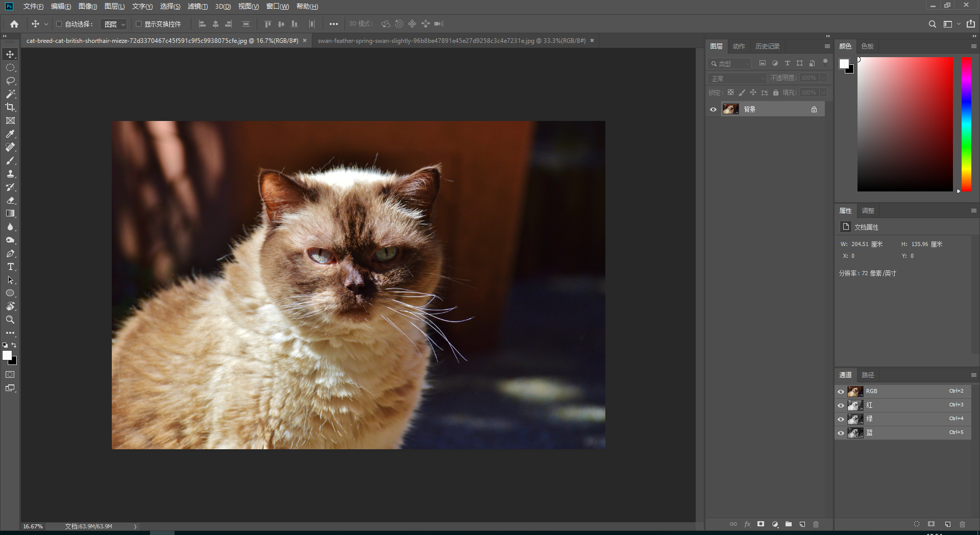Image resolution: width=980 pixels, height=535 pixels.
Task: Select the Brush tool
Action: coord(10,160)
